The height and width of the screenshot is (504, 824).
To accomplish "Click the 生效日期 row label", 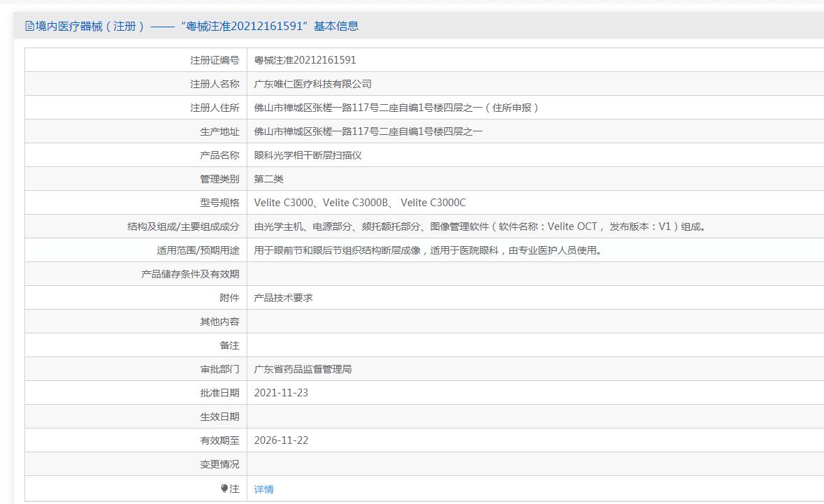I will 219,417.
